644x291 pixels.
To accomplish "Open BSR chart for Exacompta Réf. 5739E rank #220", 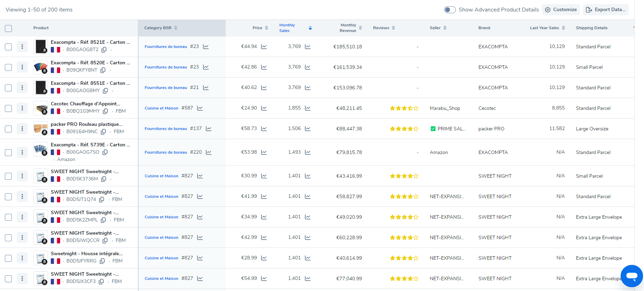I will coord(209,152).
